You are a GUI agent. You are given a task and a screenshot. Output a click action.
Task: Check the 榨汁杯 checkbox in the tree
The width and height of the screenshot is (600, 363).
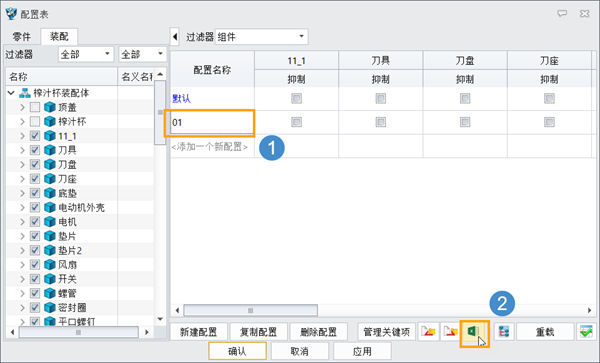35,122
